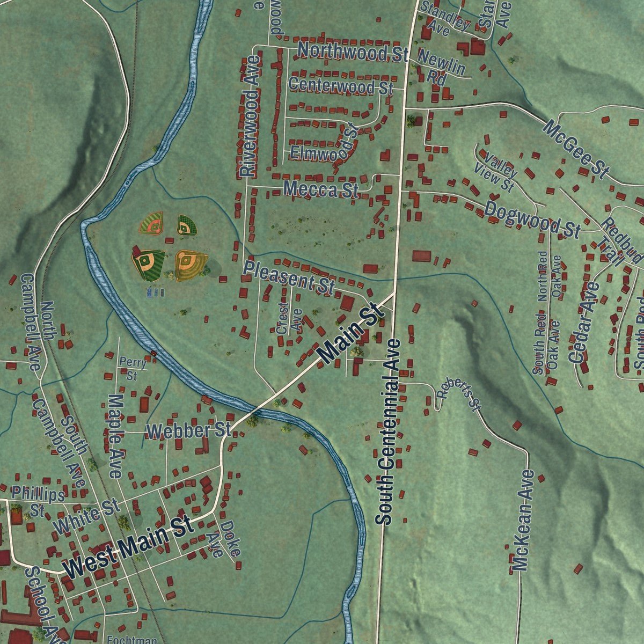Viewport: 644px width, 644px height.
Task: Select the Riverwood Ave vertical label
Action: tap(249, 116)
